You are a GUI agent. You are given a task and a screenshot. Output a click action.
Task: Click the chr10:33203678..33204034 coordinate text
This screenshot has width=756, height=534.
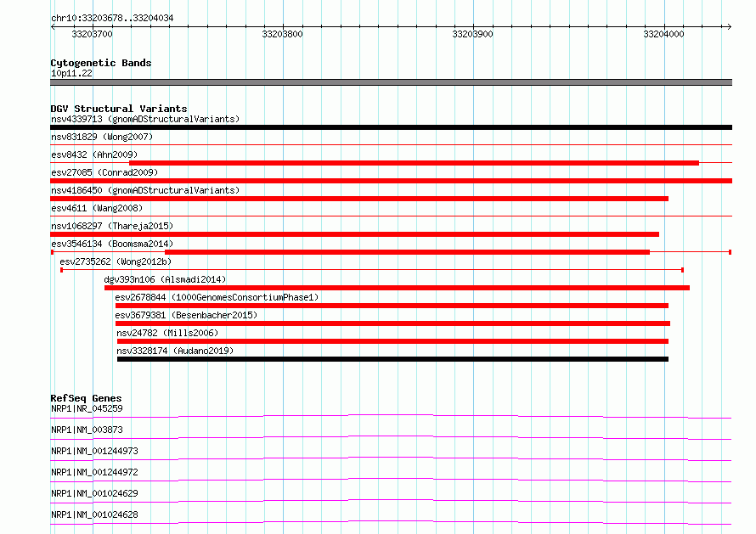[112, 19]
